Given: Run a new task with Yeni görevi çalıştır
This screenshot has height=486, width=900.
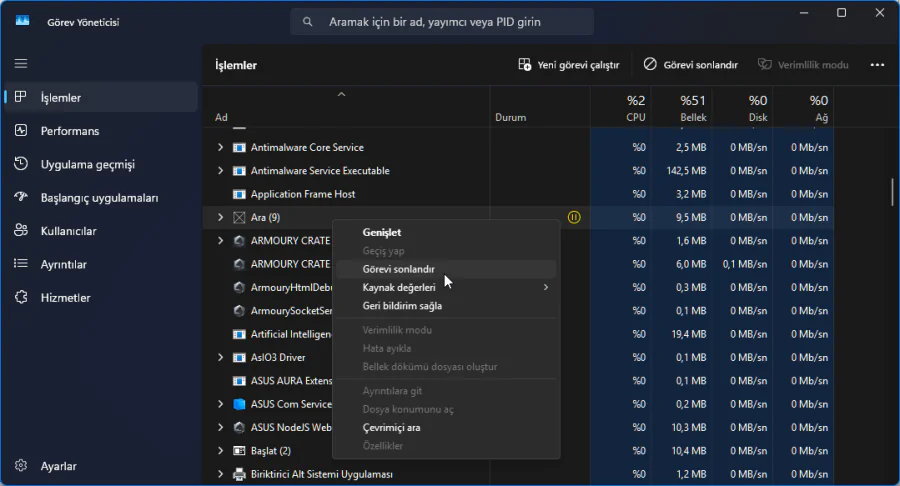Looking at the screenshot, I should click(x=568, y=65).
